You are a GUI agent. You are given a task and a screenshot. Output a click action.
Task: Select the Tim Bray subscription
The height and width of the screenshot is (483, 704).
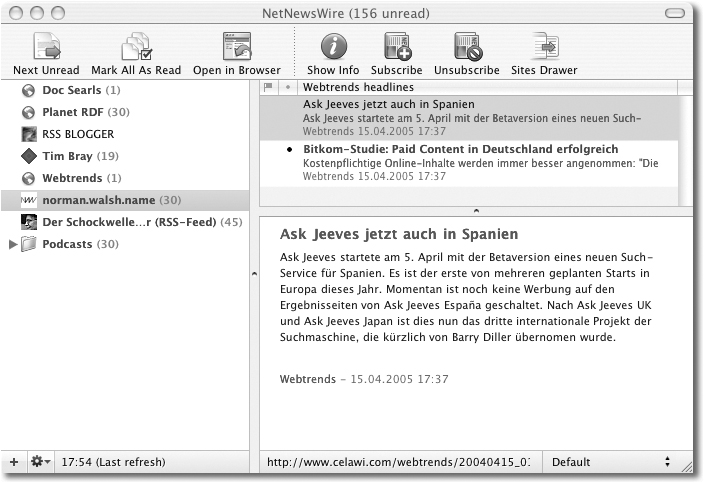click(x=125, y=156)
